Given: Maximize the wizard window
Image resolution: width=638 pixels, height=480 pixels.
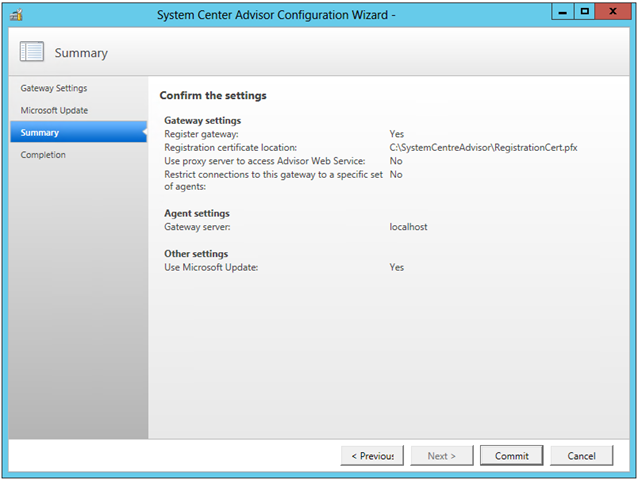Looking at the screenshot, I should coord(584,12).
